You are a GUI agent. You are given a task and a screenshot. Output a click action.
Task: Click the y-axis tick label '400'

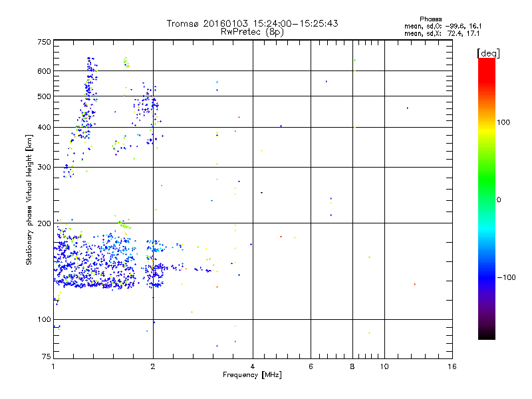pos(44,127)
